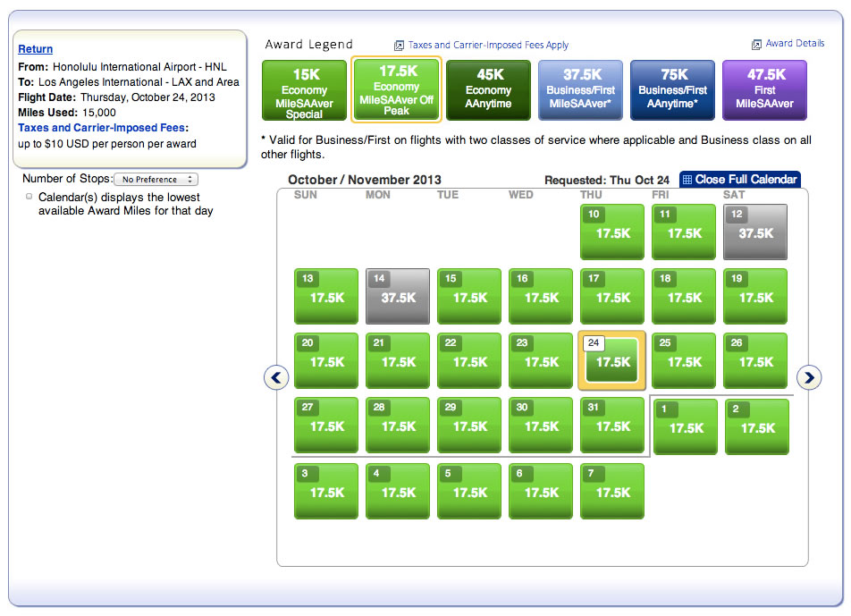Pick October 14 at 37.5K
851x616 pixels.
coord(398,296)
